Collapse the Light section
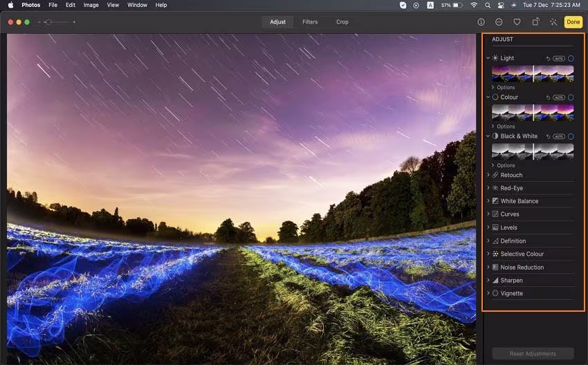 (x=488, y=58)
